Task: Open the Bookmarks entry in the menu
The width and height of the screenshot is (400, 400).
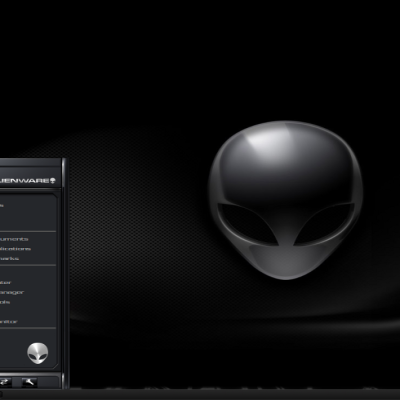Action: (9, 258)
